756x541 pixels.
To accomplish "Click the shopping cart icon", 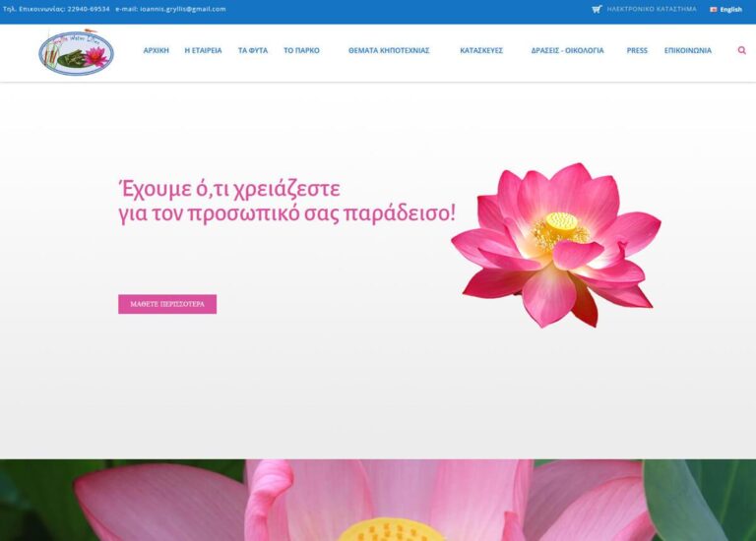I will (x=597, y=9).
